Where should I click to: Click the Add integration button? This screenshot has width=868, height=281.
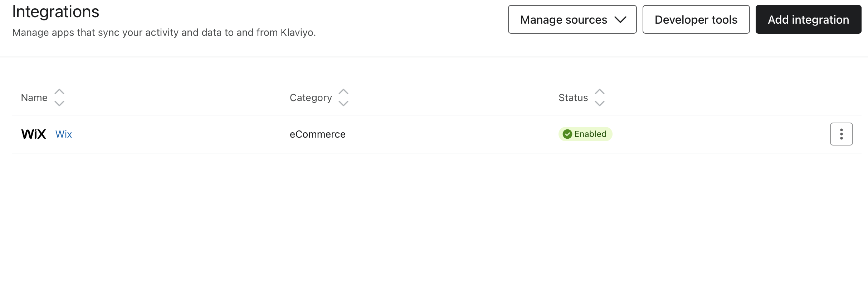[808, 19]
